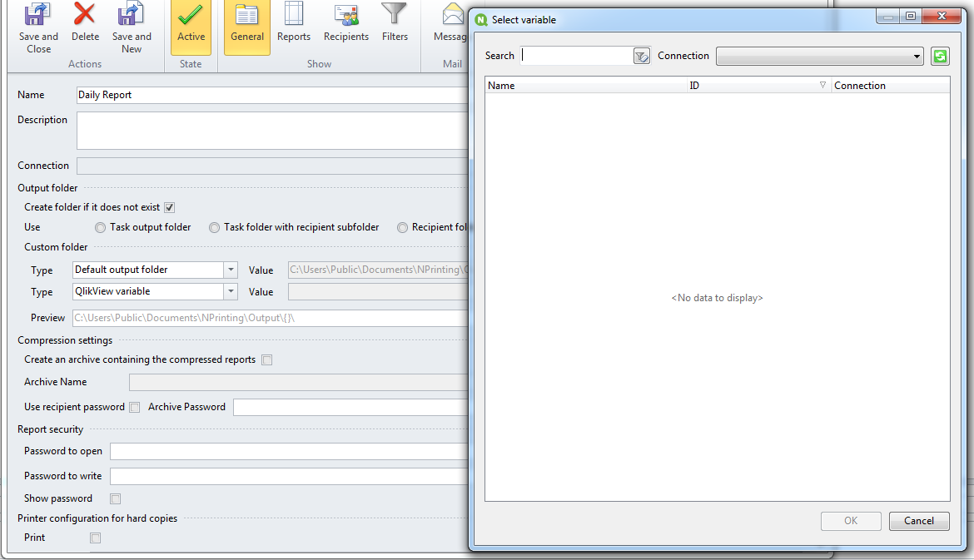Uncheck Create folder if it does not exist
This screenshot has width=974, height=560.
tap(170, 207)
